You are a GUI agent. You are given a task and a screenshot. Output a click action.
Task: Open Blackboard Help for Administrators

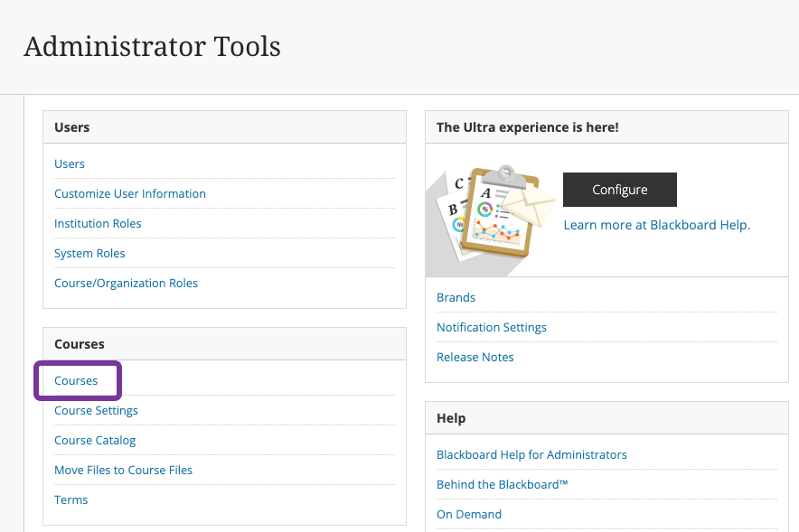(x=531, y=454)
